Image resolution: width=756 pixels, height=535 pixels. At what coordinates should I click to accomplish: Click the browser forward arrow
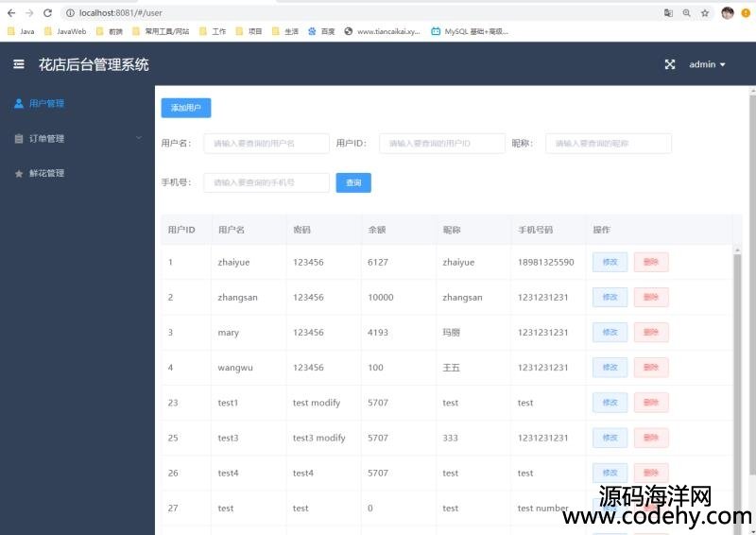pyautogui.click(x=29, y=13)
